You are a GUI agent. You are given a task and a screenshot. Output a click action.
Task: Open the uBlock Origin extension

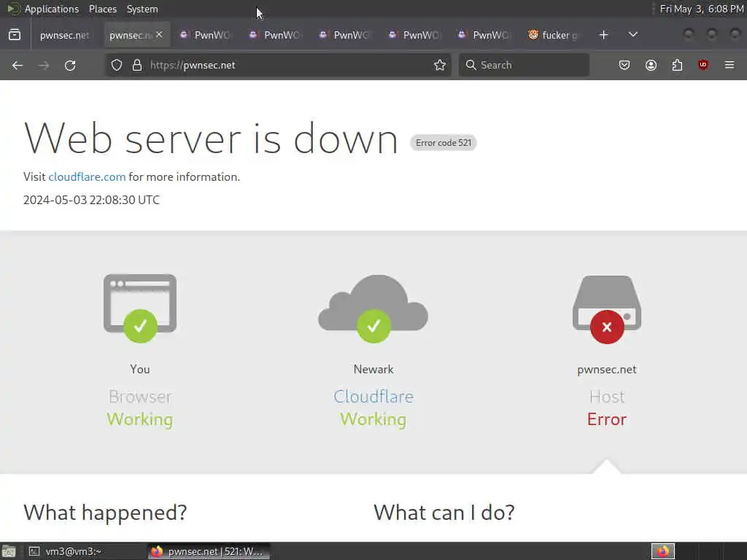(x=703, y=65)
